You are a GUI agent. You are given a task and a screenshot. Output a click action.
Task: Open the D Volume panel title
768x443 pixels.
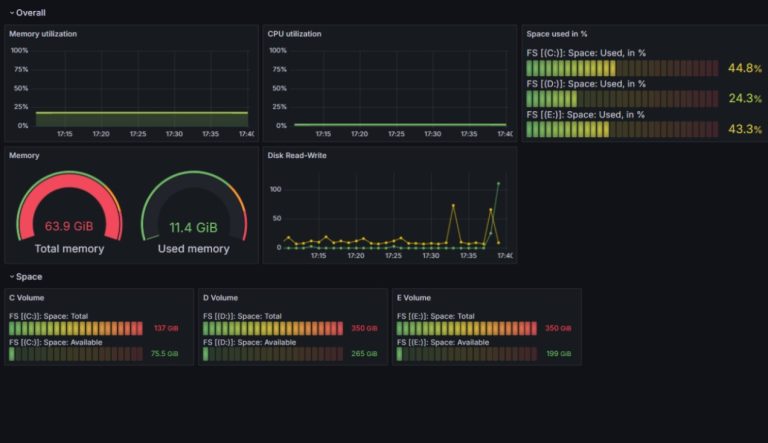click(220, 298)
